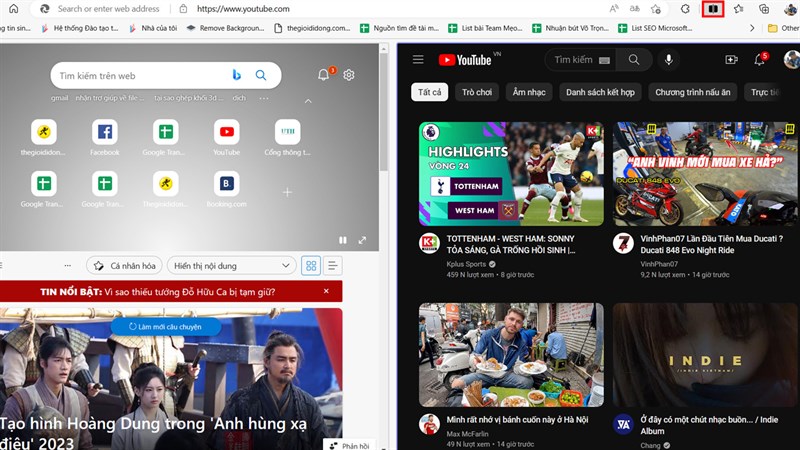Image resolution: width=800 pixels, height=450 pixels.
Task: Open the Indie album video thumbnail
Action: 706,355
